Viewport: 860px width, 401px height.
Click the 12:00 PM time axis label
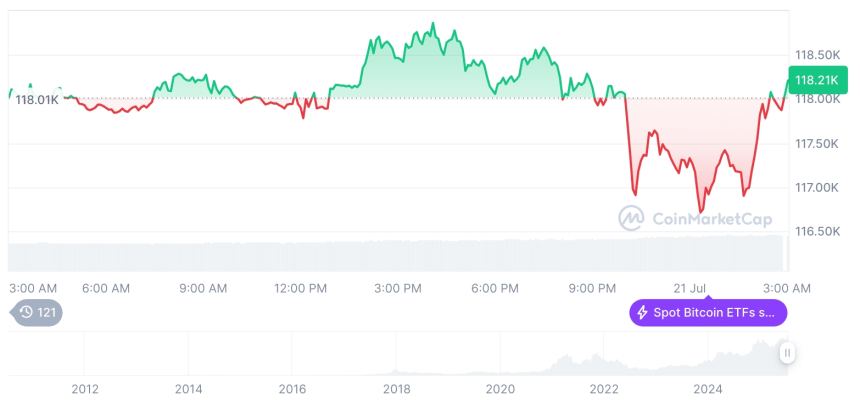click(x=300, y=288)
